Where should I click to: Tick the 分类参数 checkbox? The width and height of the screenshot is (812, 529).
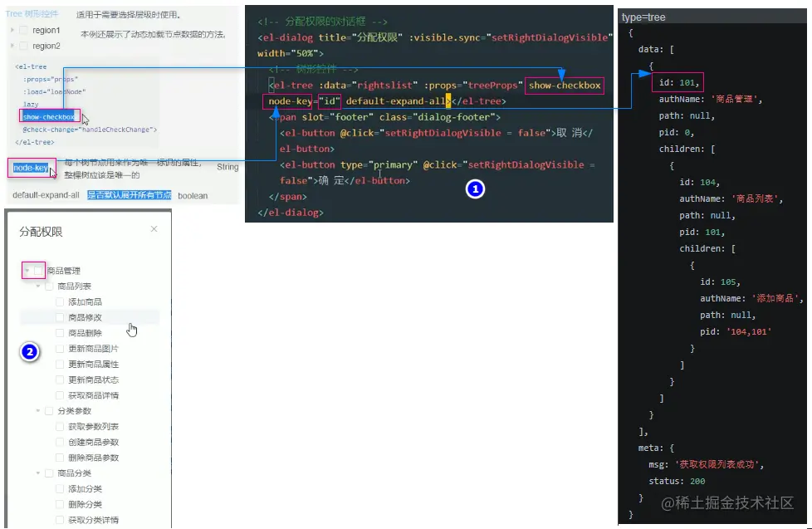click(49, 411)
